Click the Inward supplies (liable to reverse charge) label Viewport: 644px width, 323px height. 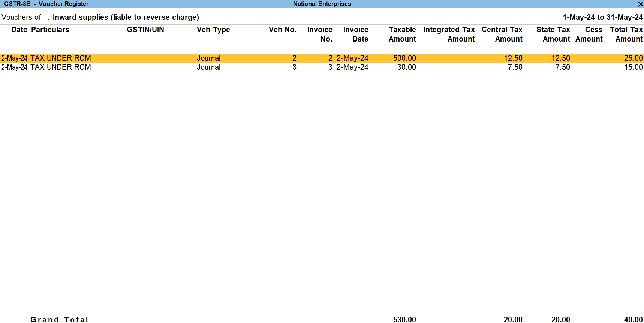point(126,17)
